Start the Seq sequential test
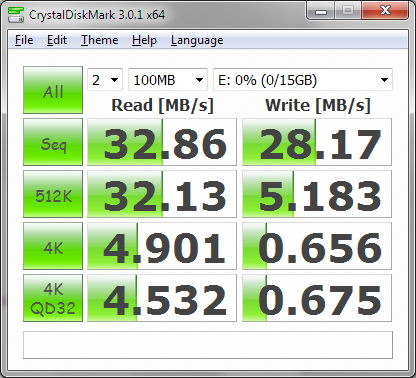Image resolution: width=416 pixels, height=378 pixels. [x=53, y=142]
